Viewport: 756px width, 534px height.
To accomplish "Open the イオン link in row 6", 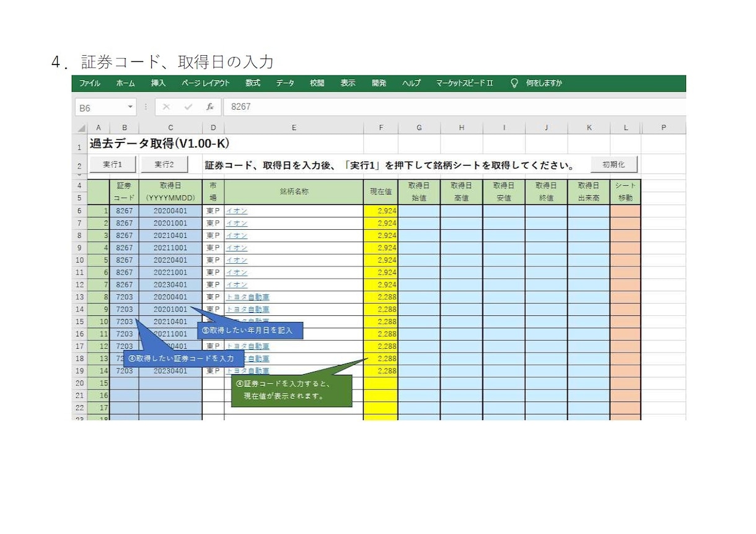I will pos(236,211).
